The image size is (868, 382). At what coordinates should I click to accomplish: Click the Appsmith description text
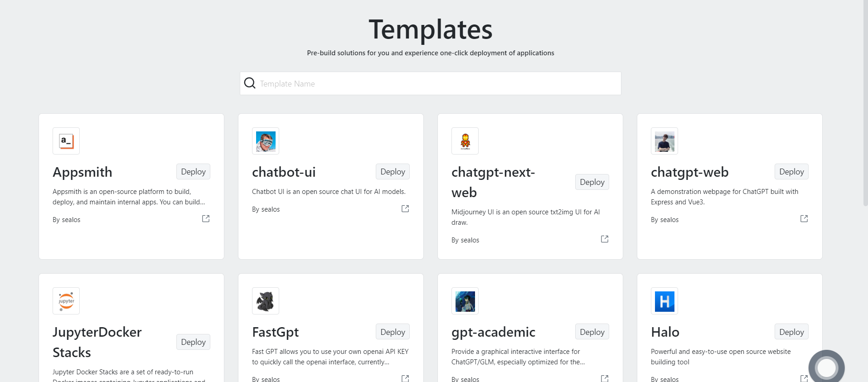click(x=129, y=197)
